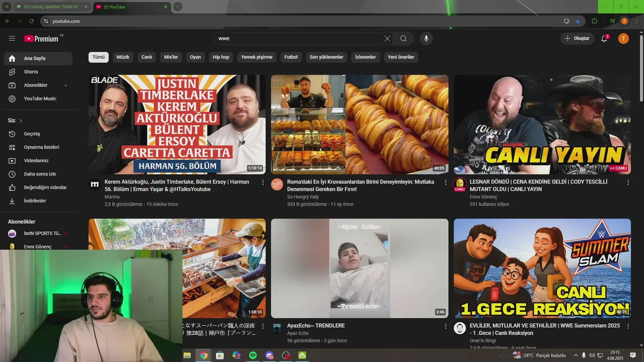Image resolution: width=644 pixels, height=362 pixels.
Task: Open the YouTube hamburger guide menu
Action: (x=12, y=39)
